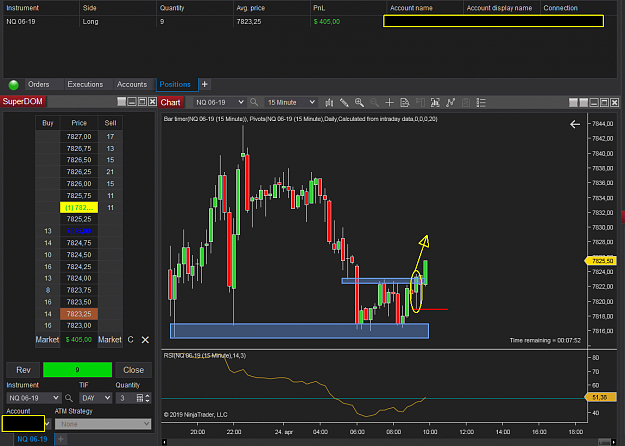This screenshot has height=446, width=625.
Task: Select the Zoom Out magnifier tool
Action: coord(374,102)
